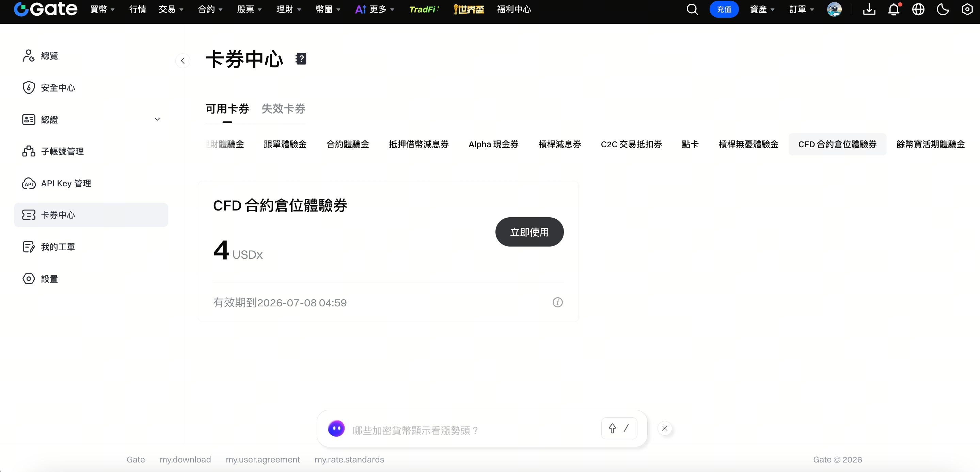Click the blue 充值 button
The height and width of the screenshot is (472, 980).
tap(724, 10)
